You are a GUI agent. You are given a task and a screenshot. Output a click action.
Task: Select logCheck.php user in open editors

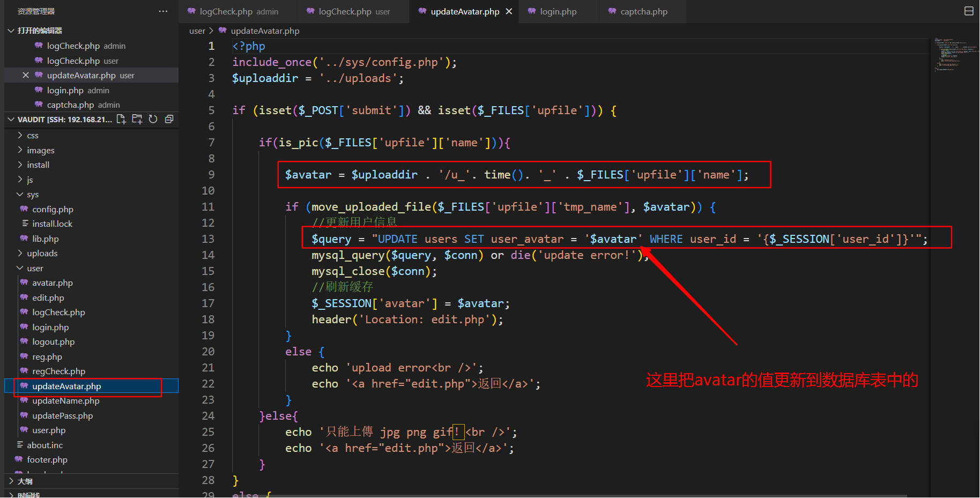91,61
